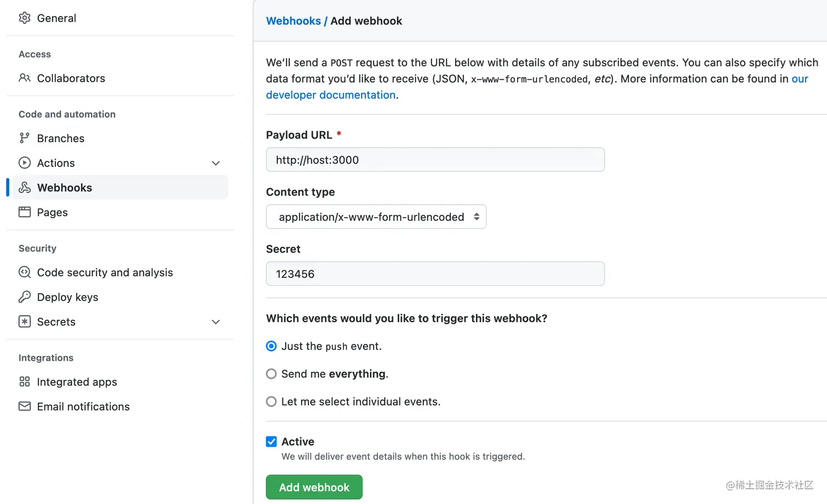Click the General gear icon
The width and height of the screenshot is (827, 504).
[25, 18]
